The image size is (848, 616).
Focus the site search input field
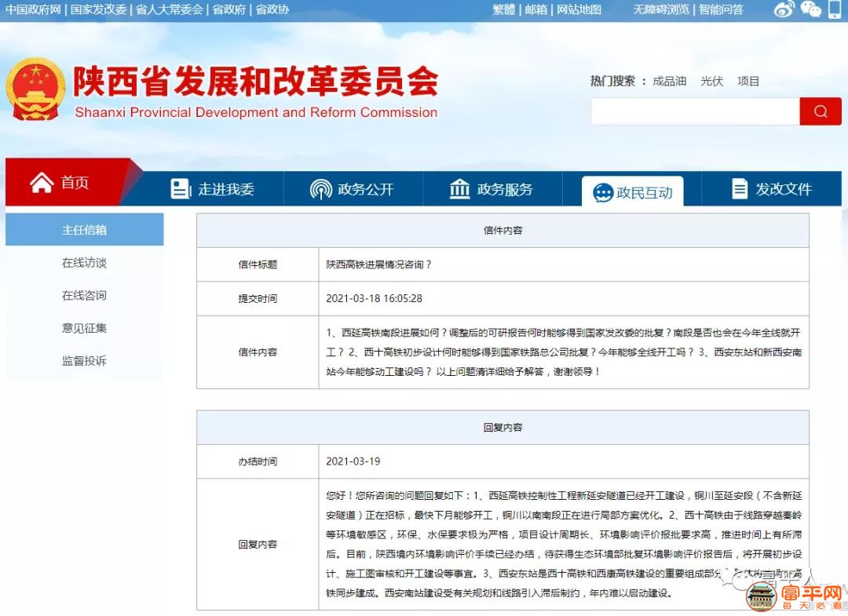(696, 111)
